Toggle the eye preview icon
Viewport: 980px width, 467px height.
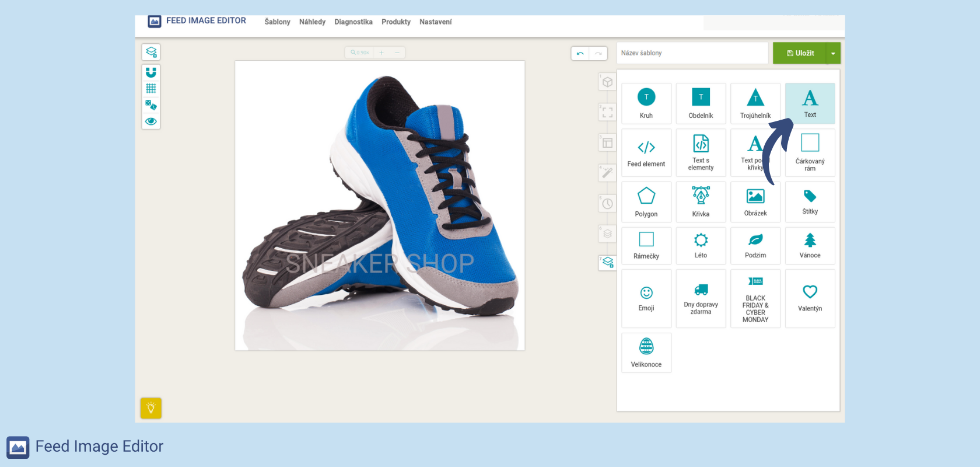click(x=151, y=121)
